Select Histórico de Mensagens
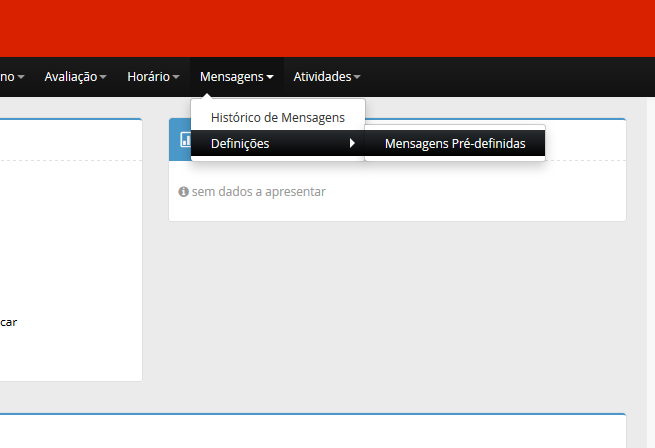Image resolution: width=655 pixels, height=448 pixels. point(277,117)
